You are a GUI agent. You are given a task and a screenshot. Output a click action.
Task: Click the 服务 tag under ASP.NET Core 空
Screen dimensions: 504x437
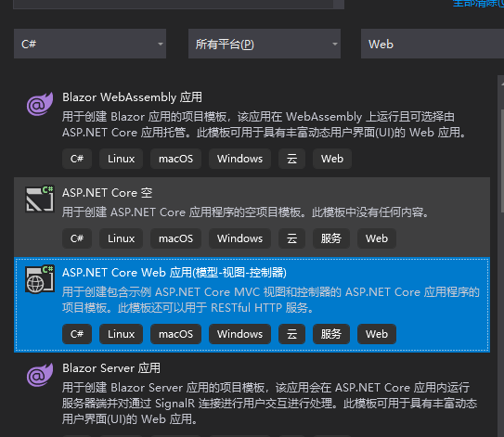pyautogui.click(x=331, y=238)
